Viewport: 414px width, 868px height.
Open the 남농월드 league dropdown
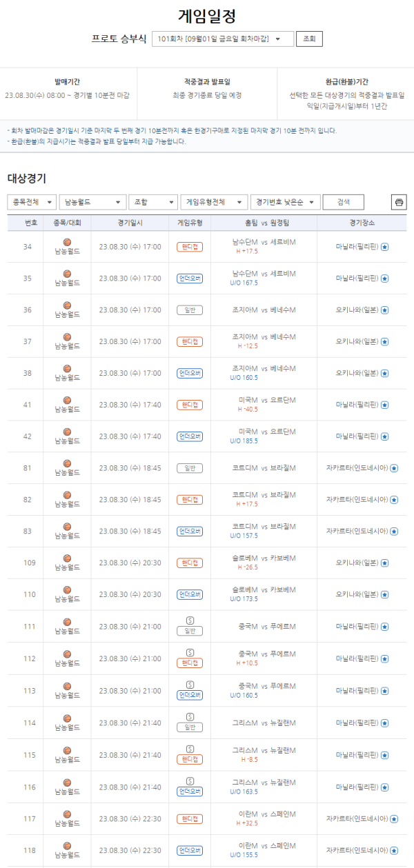tap(92, 202)
